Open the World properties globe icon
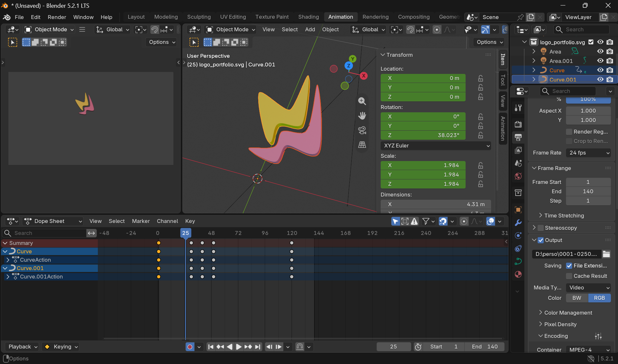 pyautogui.click(x=518, y=176)
